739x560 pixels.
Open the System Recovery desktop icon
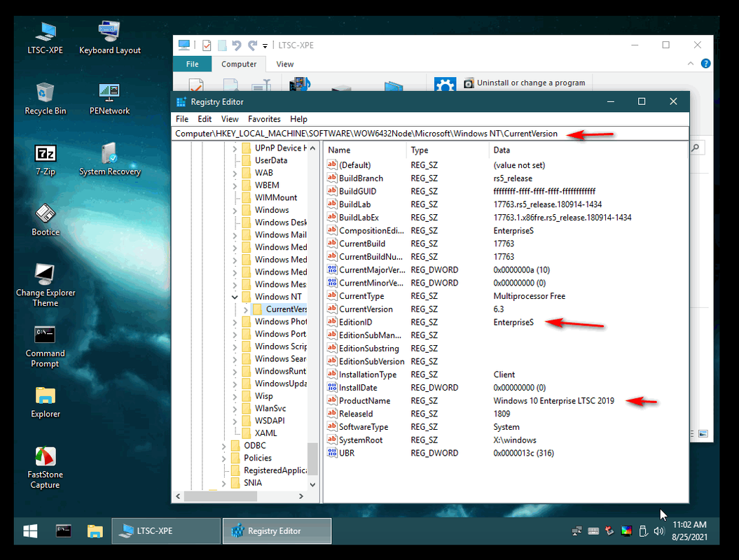coord(110,160)
